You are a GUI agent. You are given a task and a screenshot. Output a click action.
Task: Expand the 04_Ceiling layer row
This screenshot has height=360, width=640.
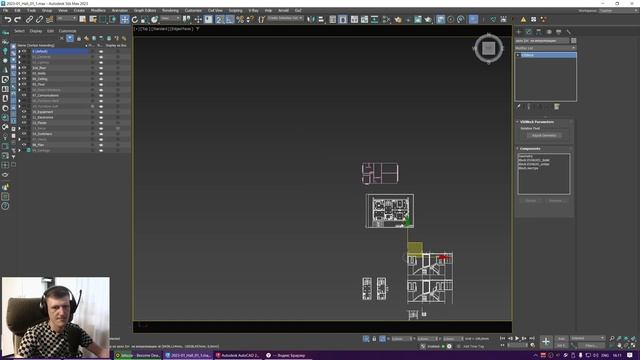point(19,79)
